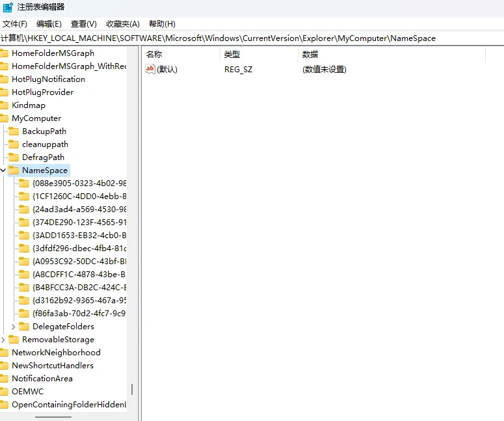Open the 帮助(H) menu
Image resolution: width=504 pixels, height=421 pixels.
click(x=162, y=24)
